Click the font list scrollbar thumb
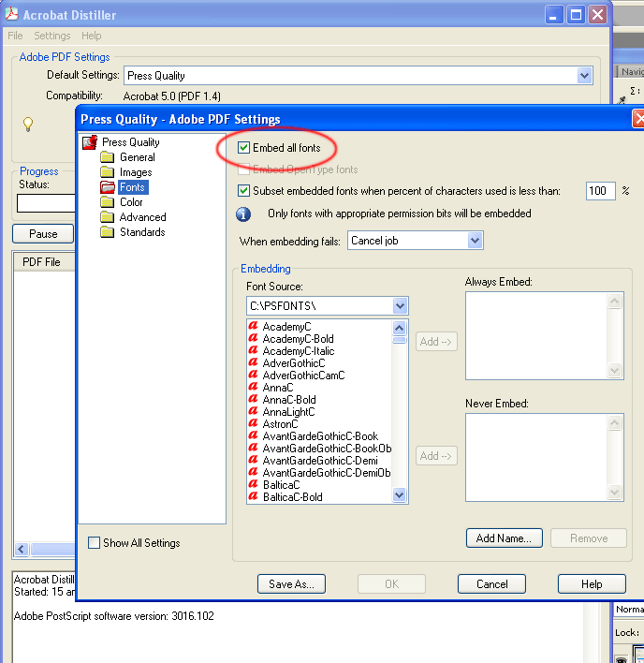Viewport: 644px width, 663px height. point(400,340)
